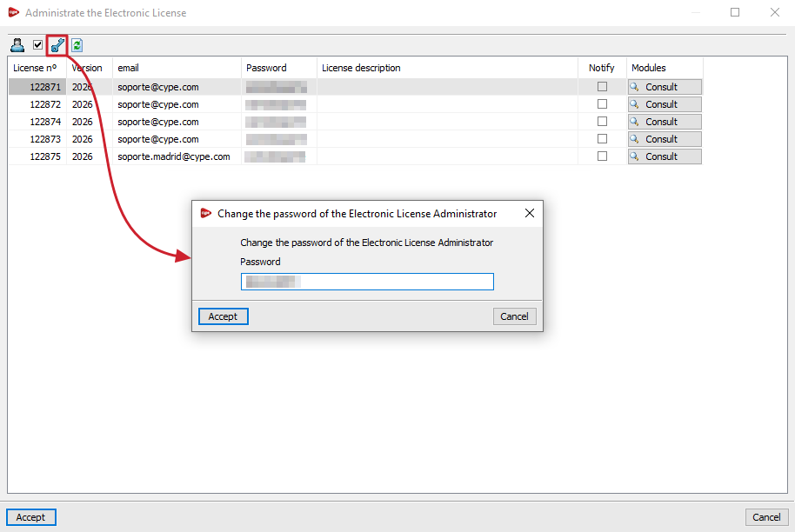
Task: Click the email column header
Action: pyautogui.click(x=177, y=68)
